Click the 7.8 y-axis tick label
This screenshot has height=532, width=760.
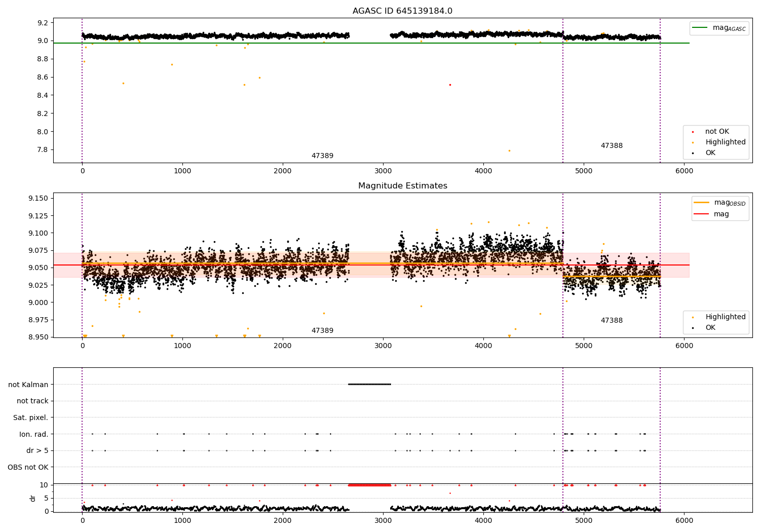(43, 150)
